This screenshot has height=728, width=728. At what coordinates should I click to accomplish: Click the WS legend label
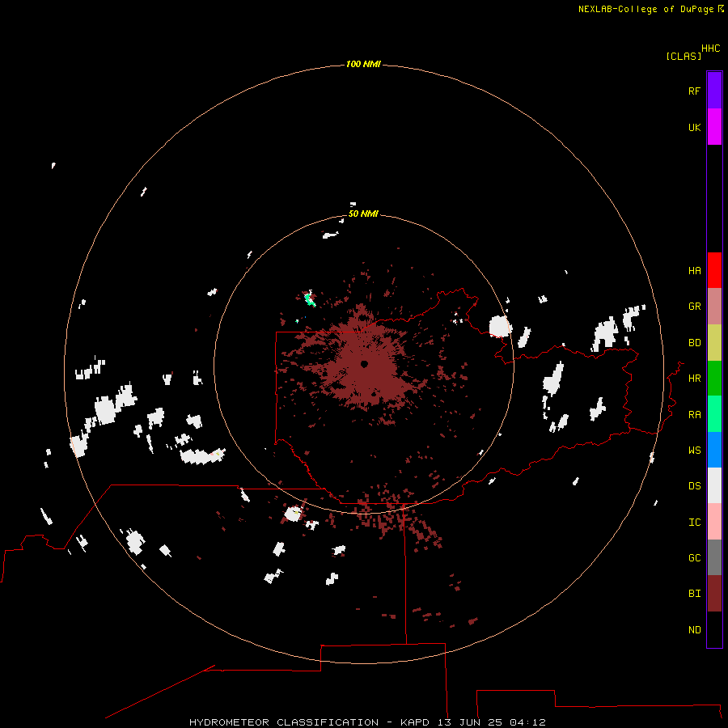pyautogui.click(x=694, y=451)
